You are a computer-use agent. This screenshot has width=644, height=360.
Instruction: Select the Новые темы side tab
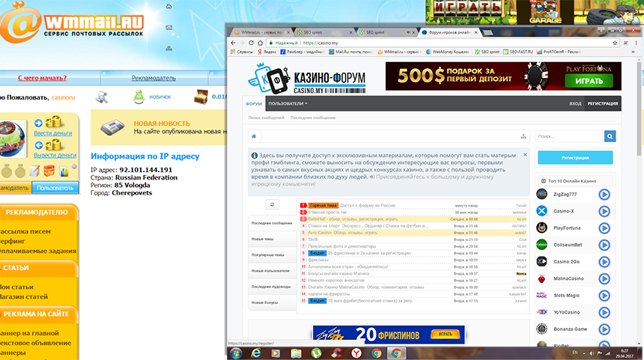pos(273,239)
